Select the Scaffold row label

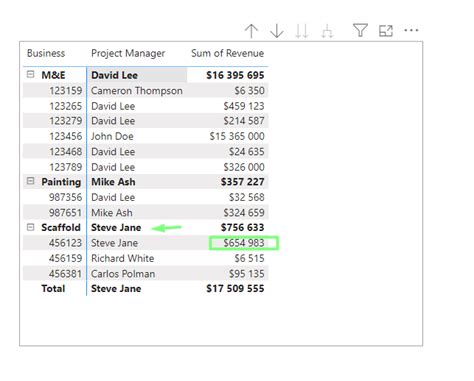[61, 227]
